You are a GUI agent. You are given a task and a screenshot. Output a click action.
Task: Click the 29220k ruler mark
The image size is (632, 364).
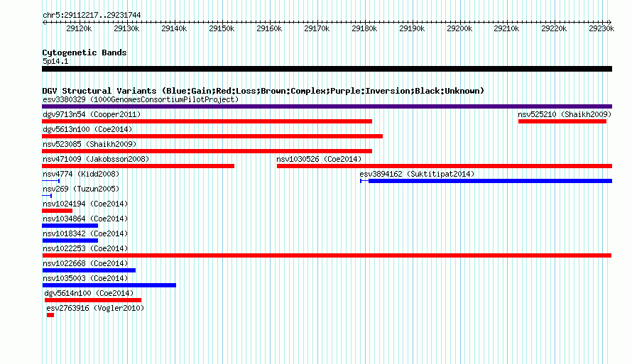pos(554,28)
